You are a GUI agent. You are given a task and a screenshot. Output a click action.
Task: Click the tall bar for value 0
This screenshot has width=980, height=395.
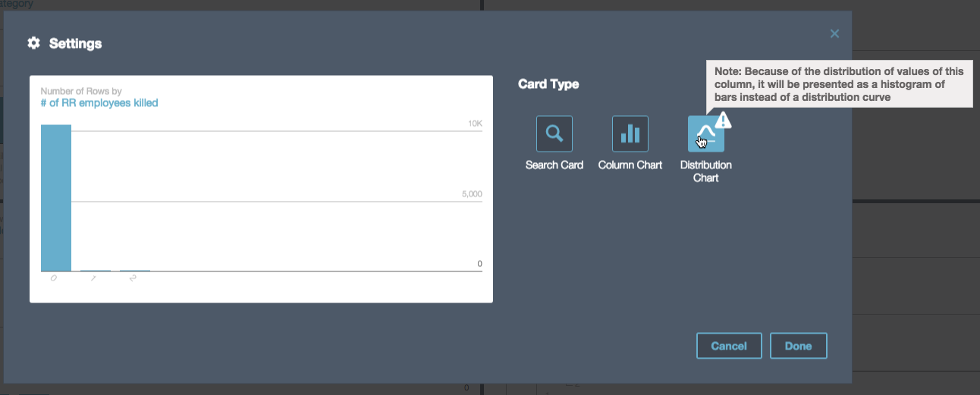click(x=56, y=198)
